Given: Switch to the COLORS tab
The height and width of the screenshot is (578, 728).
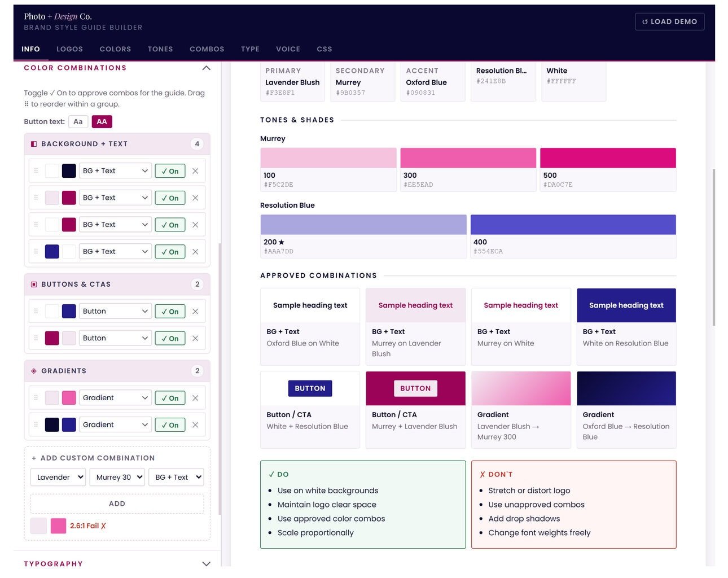Looking at the screenshot, I should pos(115,49).
